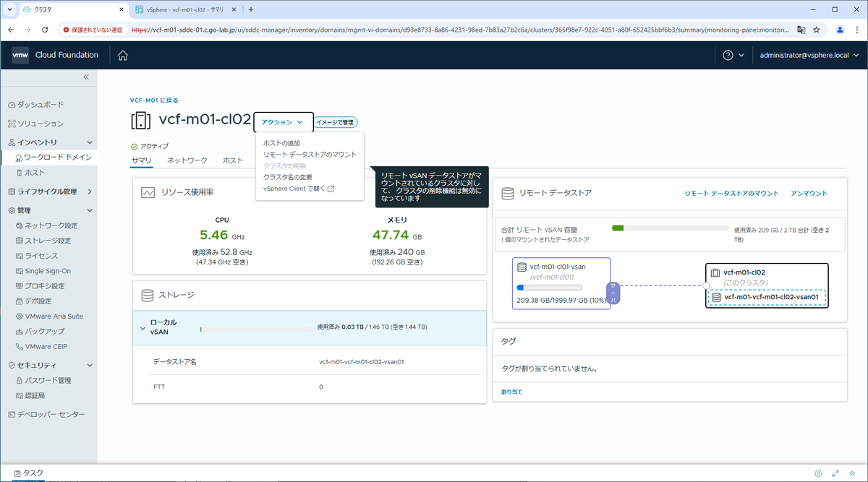Open the browser profile icon
The height and width of the screenshot is (482, 868).
(x=839, y=30)
